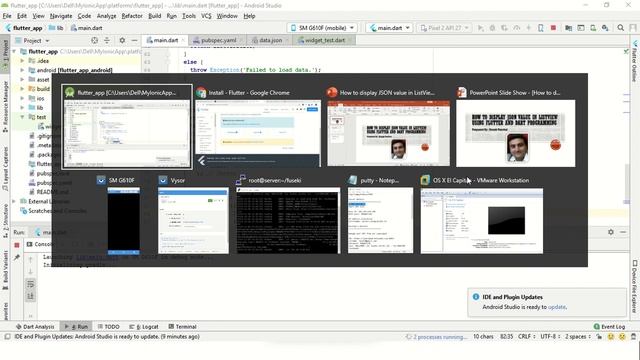The image size is (640, 360).
Task: Click the lib breadcrumb in navigation bar
Action: [x=56, y=28]
